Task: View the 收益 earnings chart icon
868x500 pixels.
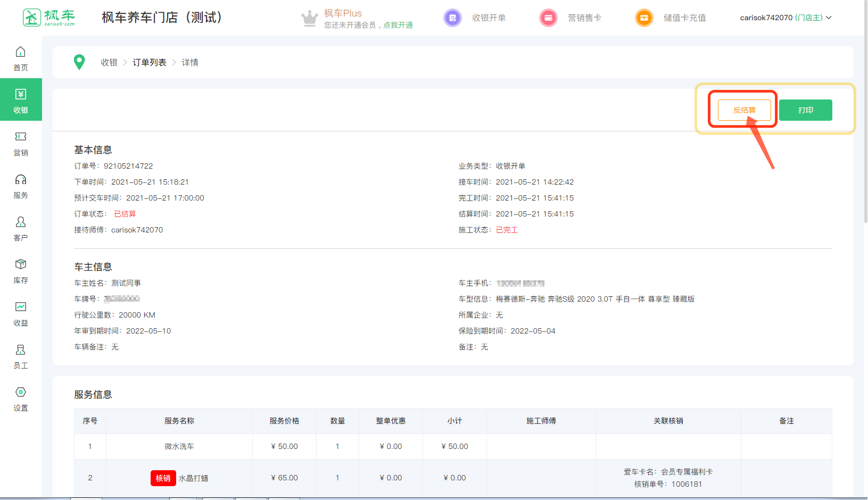Action: (21, 307)
